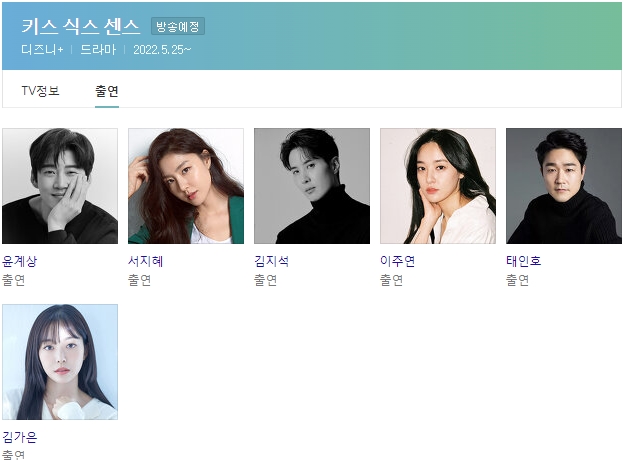Click the 김가은 name link

[19, 437]
